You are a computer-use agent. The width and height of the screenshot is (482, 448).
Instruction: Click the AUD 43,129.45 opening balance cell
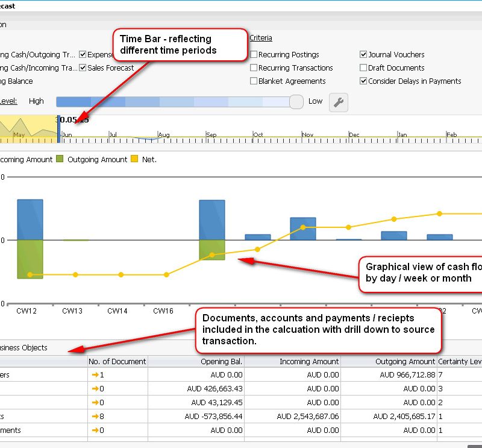(x=196, y=402)
